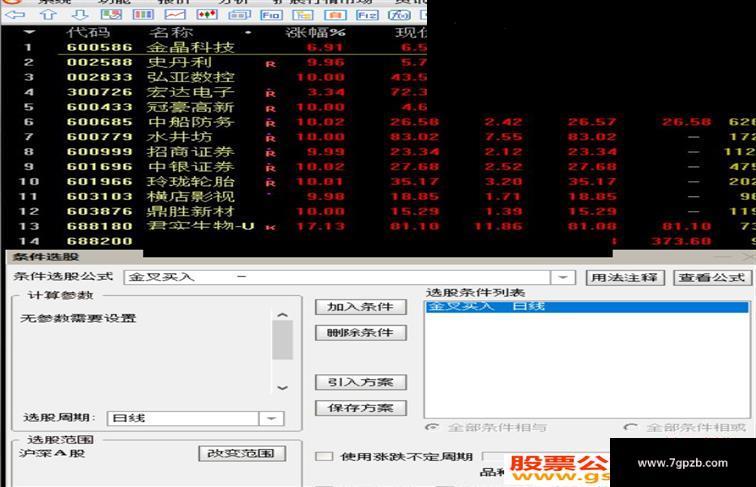
Task: Open the line chart toolbar icon
Action: [x=175, y=14]
